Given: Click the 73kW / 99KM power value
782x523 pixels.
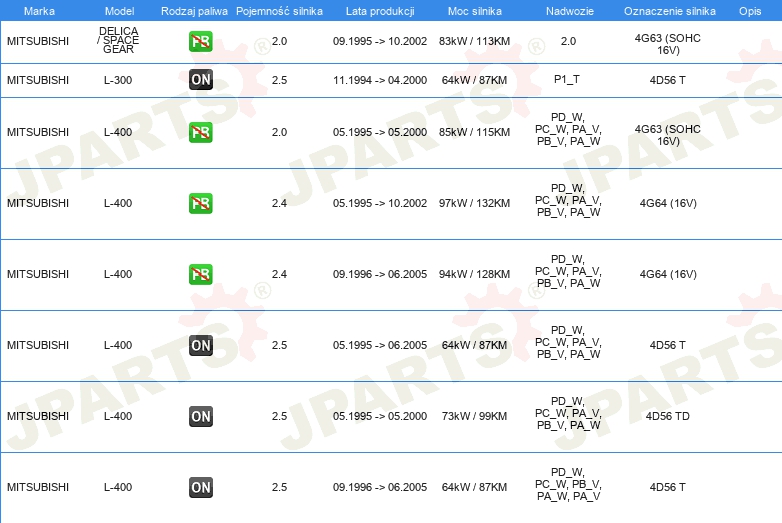Looking at the screenshot, I should click(474, 416).
